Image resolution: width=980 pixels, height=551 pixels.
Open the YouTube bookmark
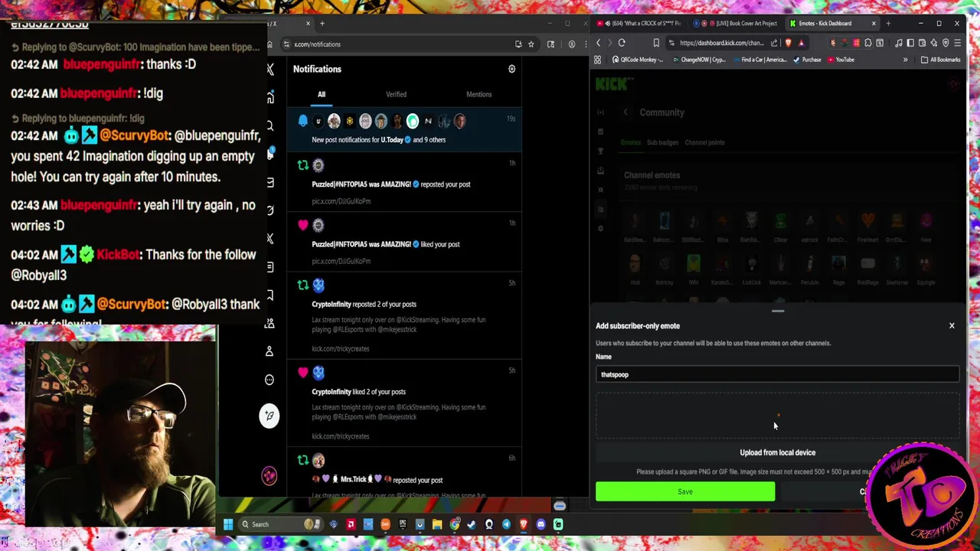coord(840,60)
